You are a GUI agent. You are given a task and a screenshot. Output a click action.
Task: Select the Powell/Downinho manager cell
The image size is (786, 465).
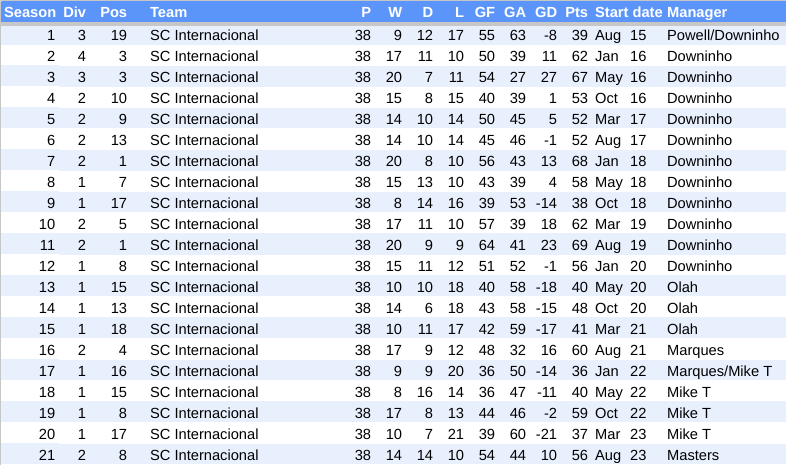click(x=722, y=35)
